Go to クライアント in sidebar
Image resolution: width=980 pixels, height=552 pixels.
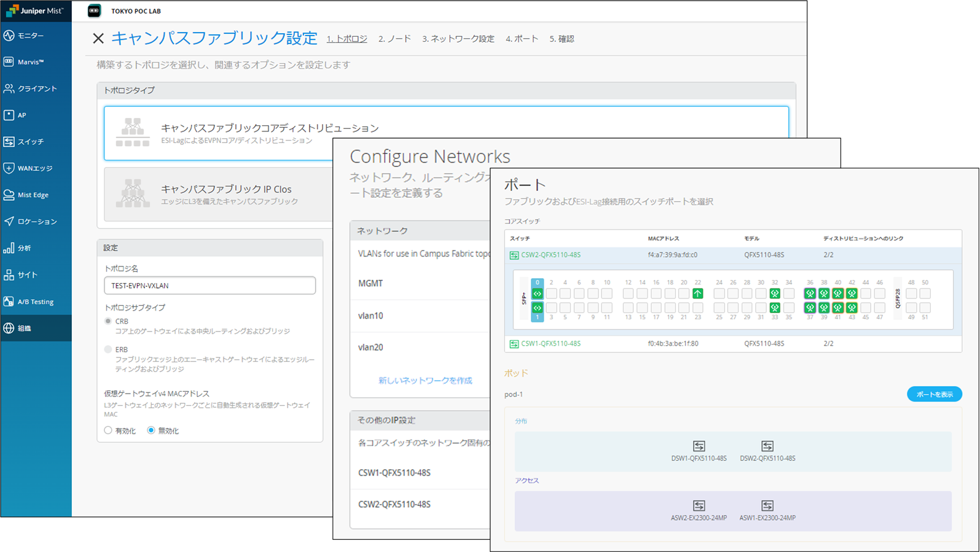pyautogui.click(x=36, y=88)
